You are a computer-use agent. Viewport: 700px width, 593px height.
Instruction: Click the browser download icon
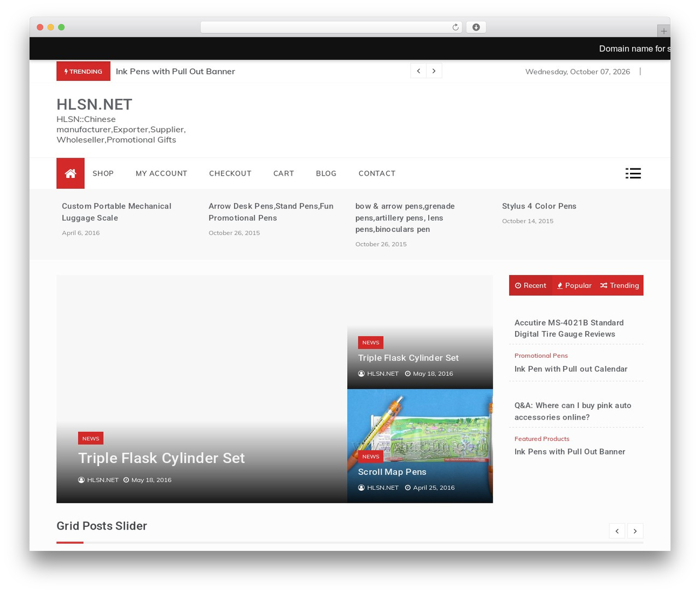point(476,27)
